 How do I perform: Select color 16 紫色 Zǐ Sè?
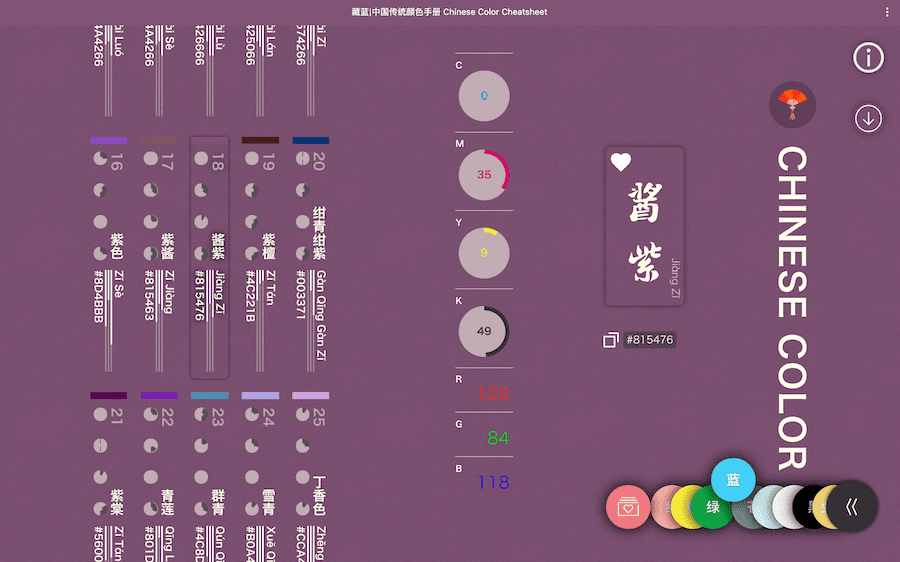point(108,255)
